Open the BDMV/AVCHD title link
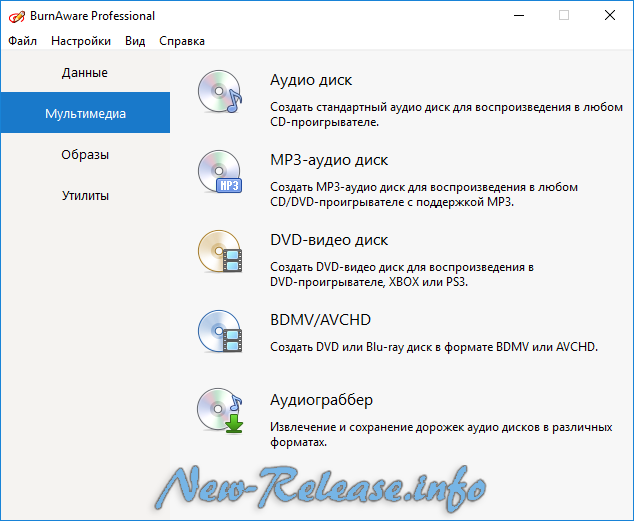Screen dimensions: 634x521 pos(320,320)
